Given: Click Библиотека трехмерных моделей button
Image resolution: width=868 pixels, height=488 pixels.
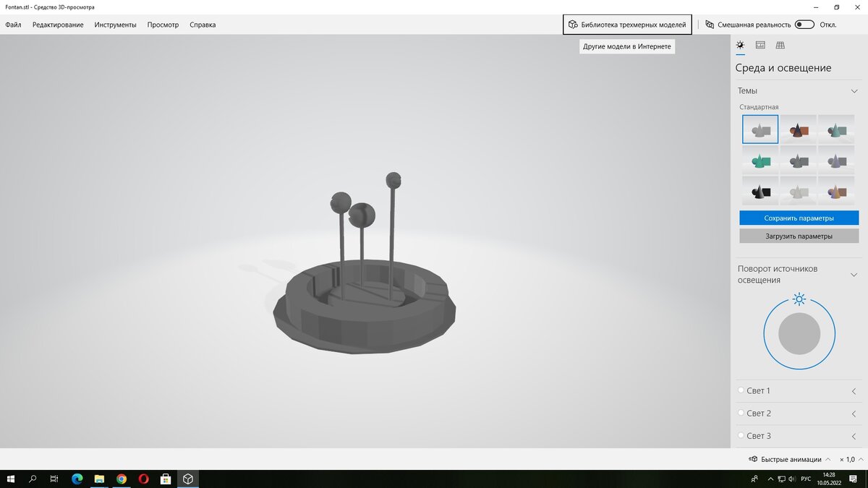Looking at the screenshot, I should click(627, 25).
